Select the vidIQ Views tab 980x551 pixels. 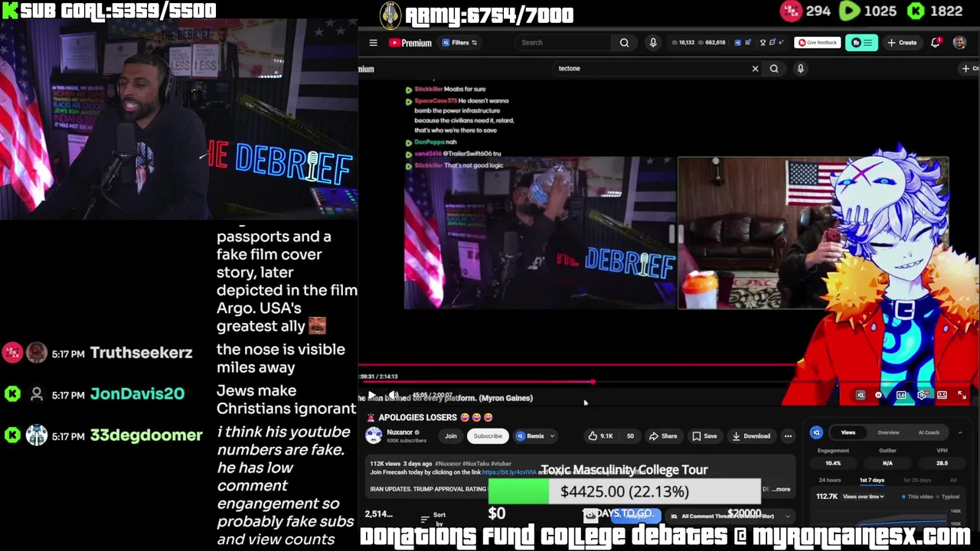pos(848,433)
